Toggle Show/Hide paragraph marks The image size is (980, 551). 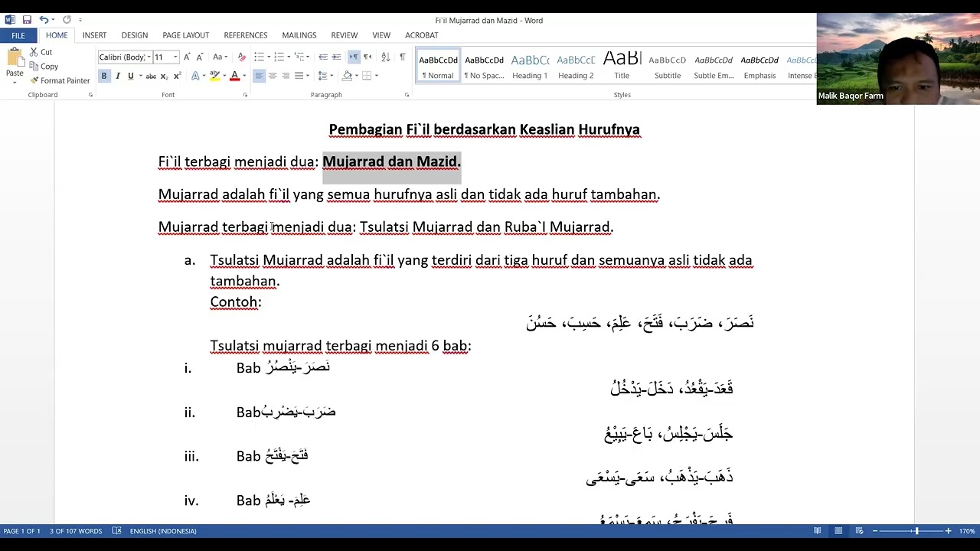(402, 57)
